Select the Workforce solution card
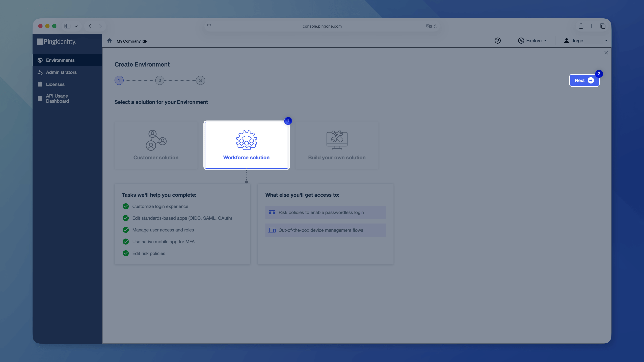644x362 pixels. click(x=247, y=145)
